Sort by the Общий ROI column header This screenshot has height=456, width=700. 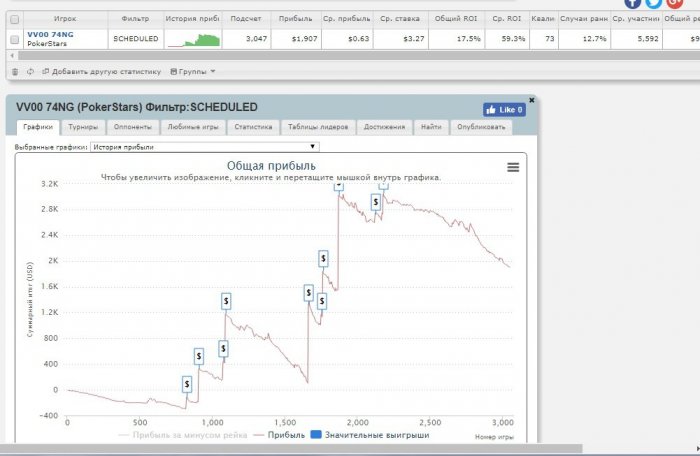click(456, 19)
